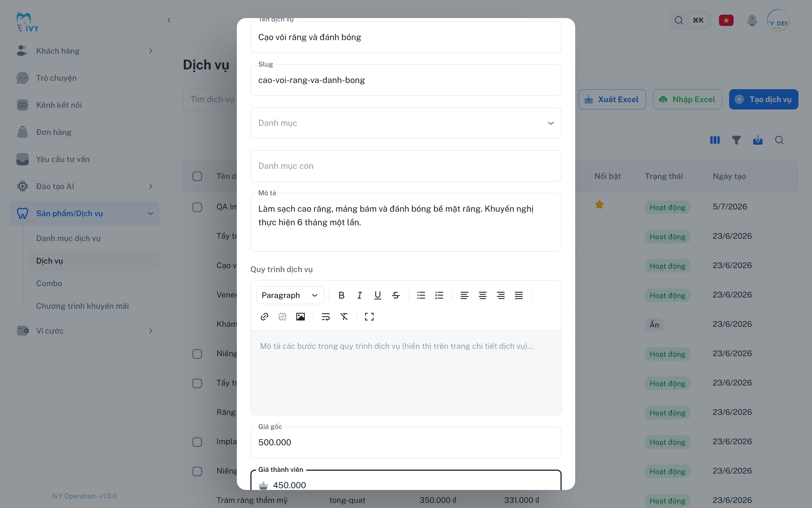
Task: Open Đơn hàng in sidebar
Action: coord(84,132)
